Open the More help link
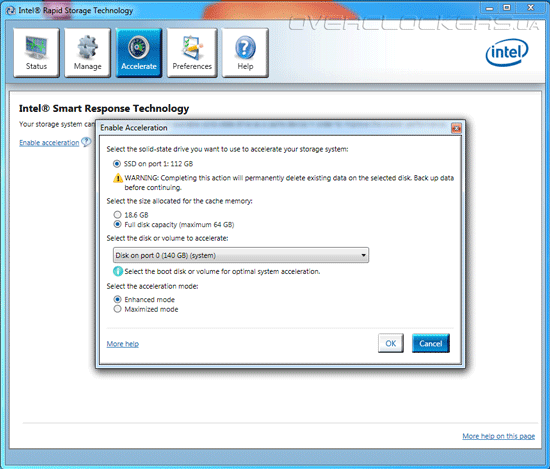The width and height of the screenshot is (550, 469). click(x=123, y=344)
